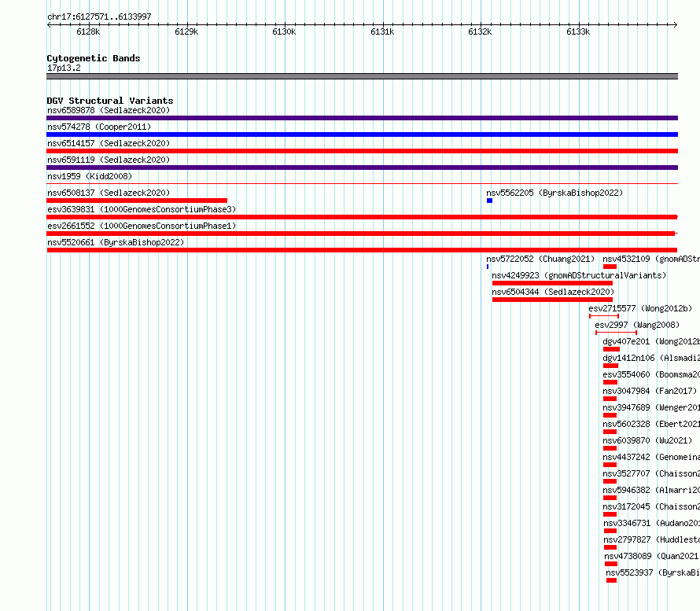The image size is (700, 611).
Task: Click esv2715577 (Wong2012b) label
Action: (640, 308)
